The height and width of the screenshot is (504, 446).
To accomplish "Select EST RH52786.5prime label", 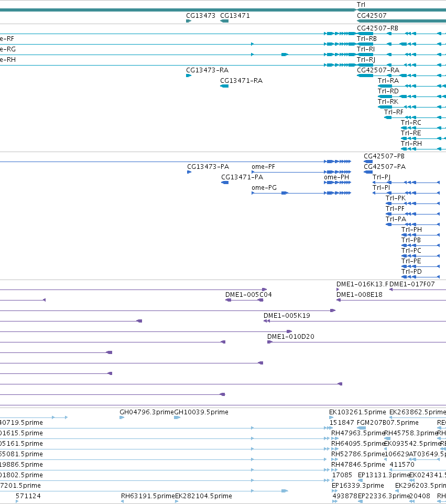I will tap(358, 454).
